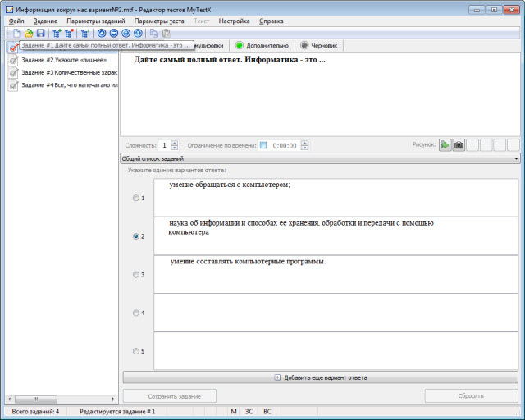Open the 'Параметры теста' menu

click(159, 21)
